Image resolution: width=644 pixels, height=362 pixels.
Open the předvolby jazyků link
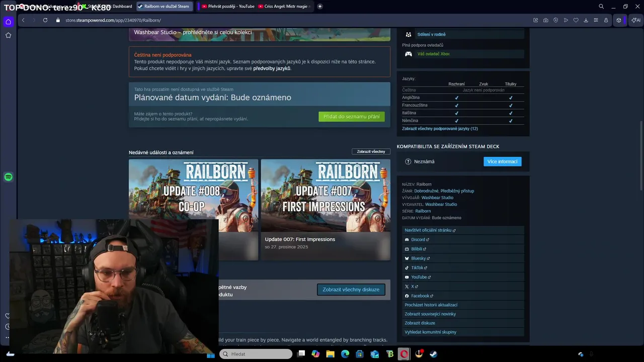pyautogui.click(x=272, y=68)
